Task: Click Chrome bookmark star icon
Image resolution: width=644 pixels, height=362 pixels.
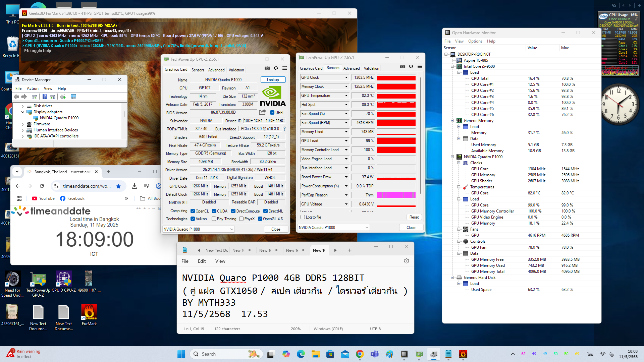Action: pos(118,186)
